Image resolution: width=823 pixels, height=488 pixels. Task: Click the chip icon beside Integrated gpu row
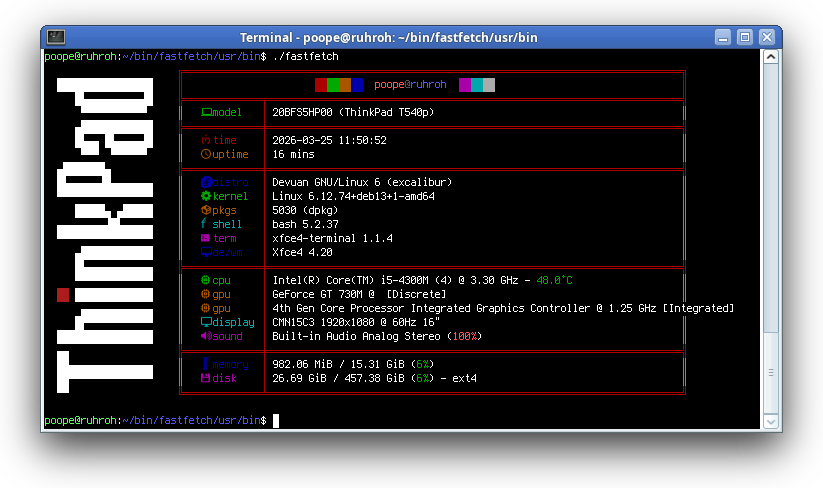(x=206, y=308)
